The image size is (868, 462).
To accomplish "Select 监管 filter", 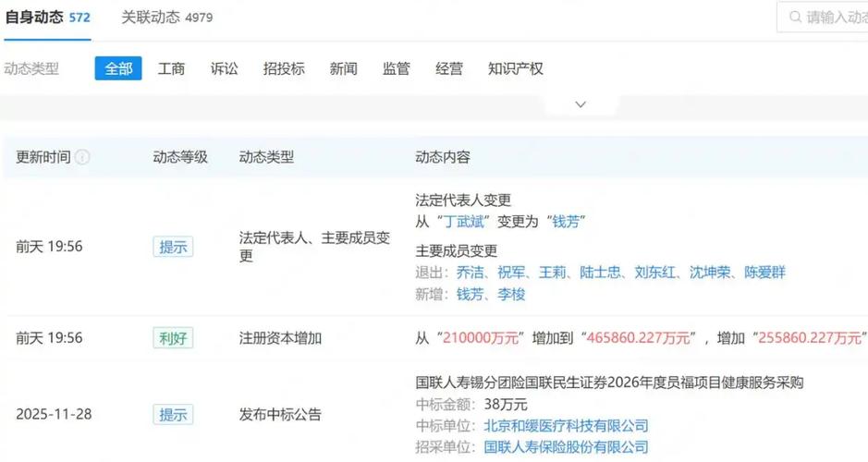I will [397, 68].
